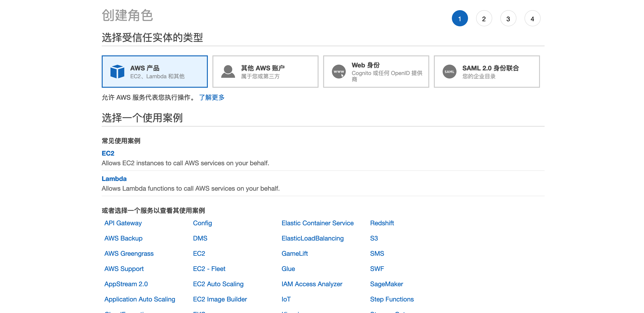Select the SAML 2.0 identity federation card
Viewport: 644px width, 313px height.
[486, 72]
